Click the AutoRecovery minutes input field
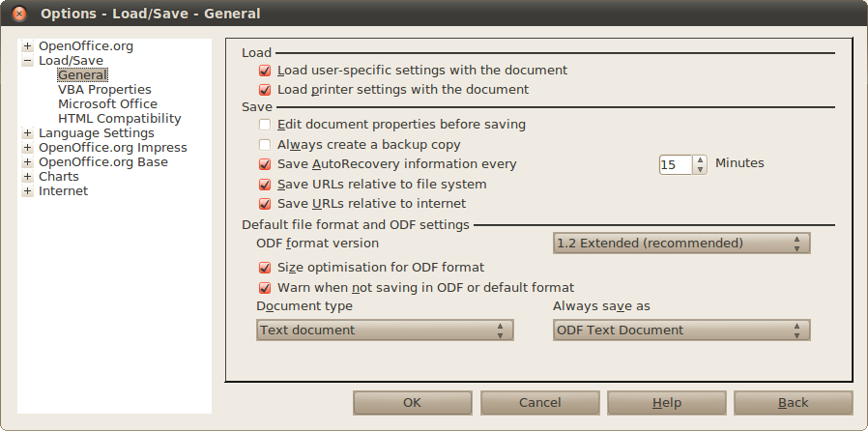 click(674, 165)
